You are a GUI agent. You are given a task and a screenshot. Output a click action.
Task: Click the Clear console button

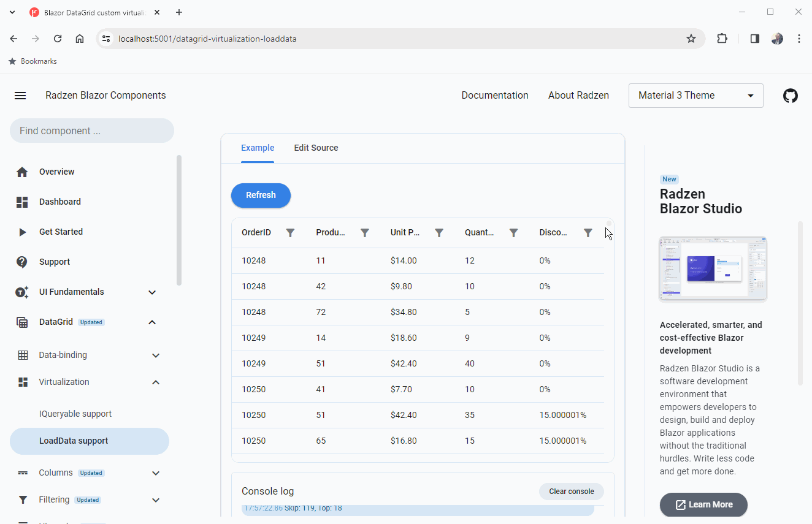[571, 492]
